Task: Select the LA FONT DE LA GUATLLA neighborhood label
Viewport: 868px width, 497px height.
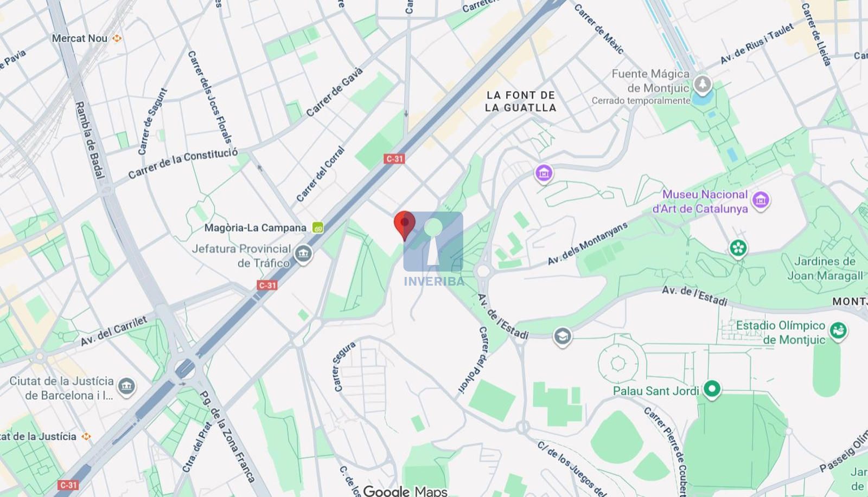Action: pyautogui.click(x=521, y=101)
